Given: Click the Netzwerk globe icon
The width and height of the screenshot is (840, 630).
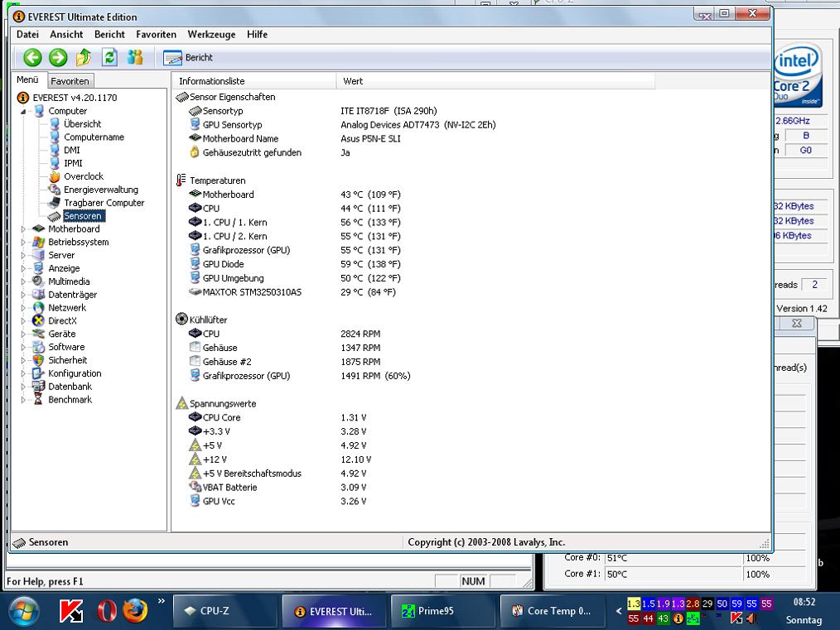Looking at the screenshot, I should (x=38, y=308).
